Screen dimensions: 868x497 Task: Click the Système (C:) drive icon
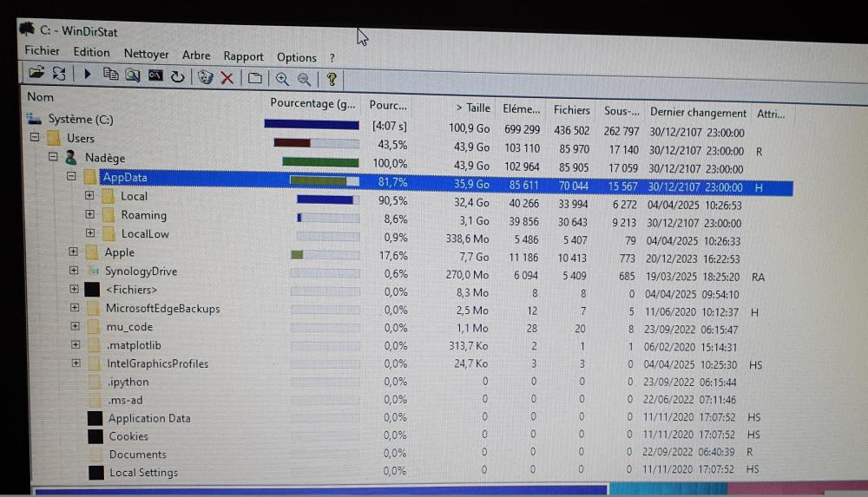click(x=35, y=118)
